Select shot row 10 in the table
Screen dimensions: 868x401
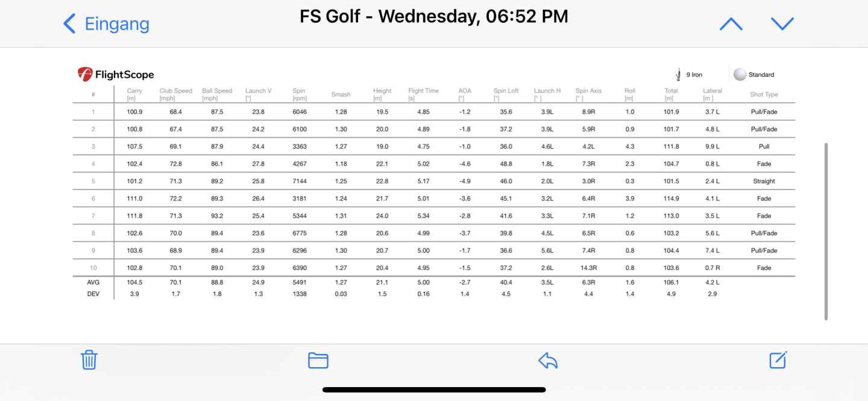coord(434,268)
